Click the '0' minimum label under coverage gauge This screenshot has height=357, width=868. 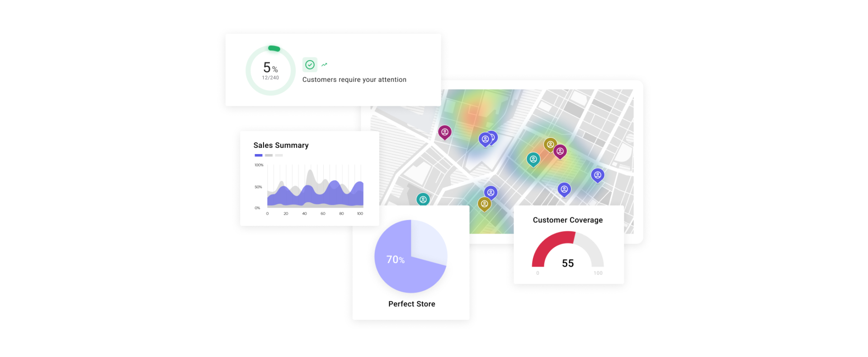point(538,273)
